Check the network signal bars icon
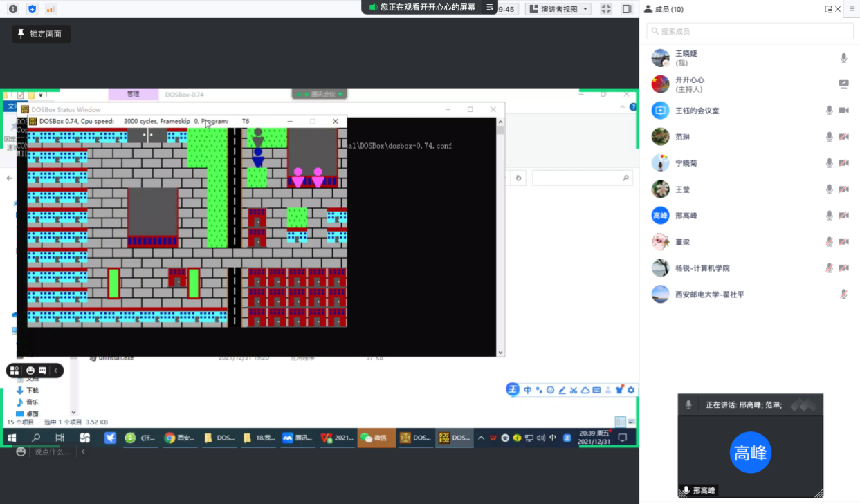 tap(51, 9)
